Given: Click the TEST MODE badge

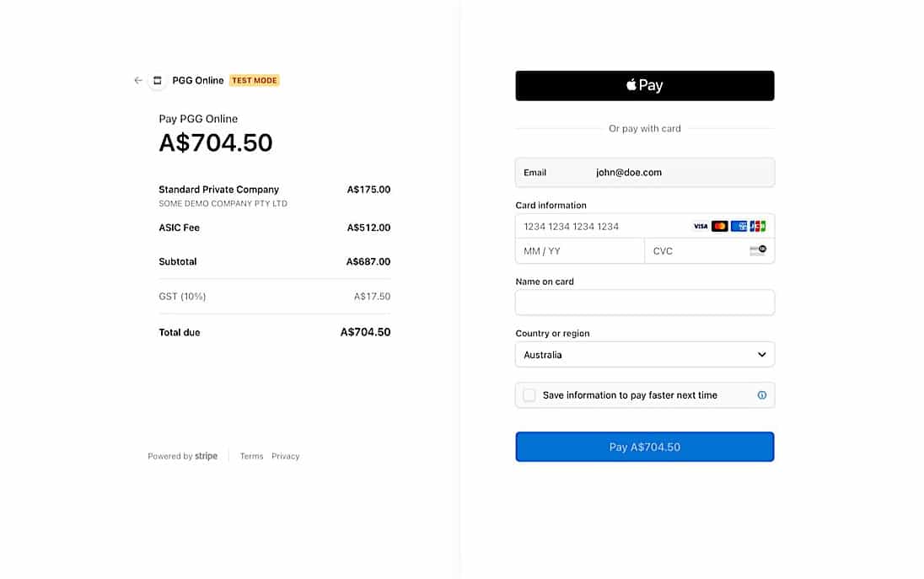Looking at the screenshot, I should [254, 80].
